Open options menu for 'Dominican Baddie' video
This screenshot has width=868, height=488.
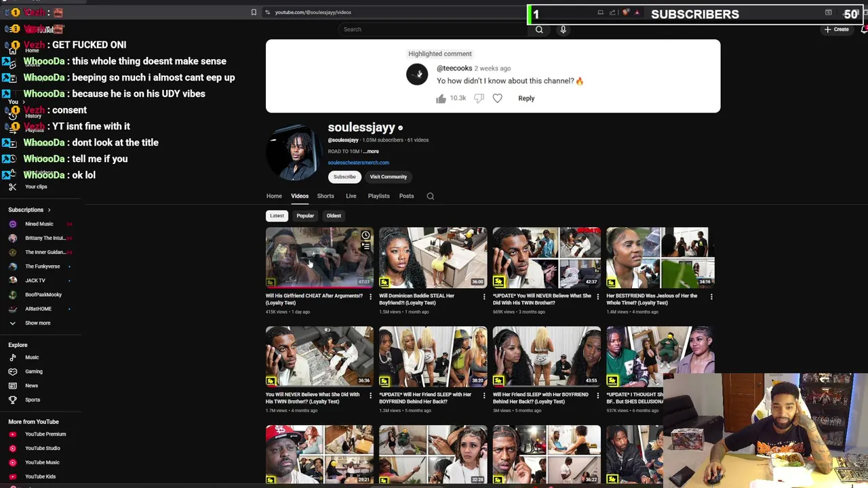pos(484,297)
